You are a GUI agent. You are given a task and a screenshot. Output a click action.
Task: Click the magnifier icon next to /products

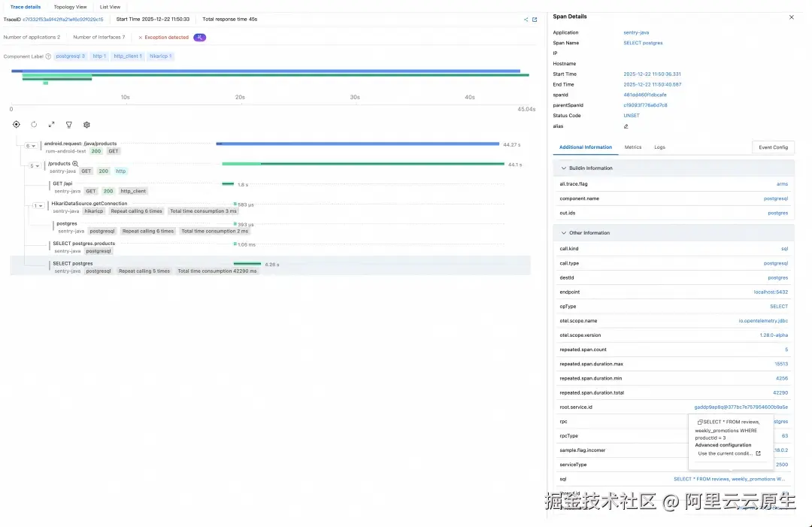pyautogui.click(x=75, y=164)
